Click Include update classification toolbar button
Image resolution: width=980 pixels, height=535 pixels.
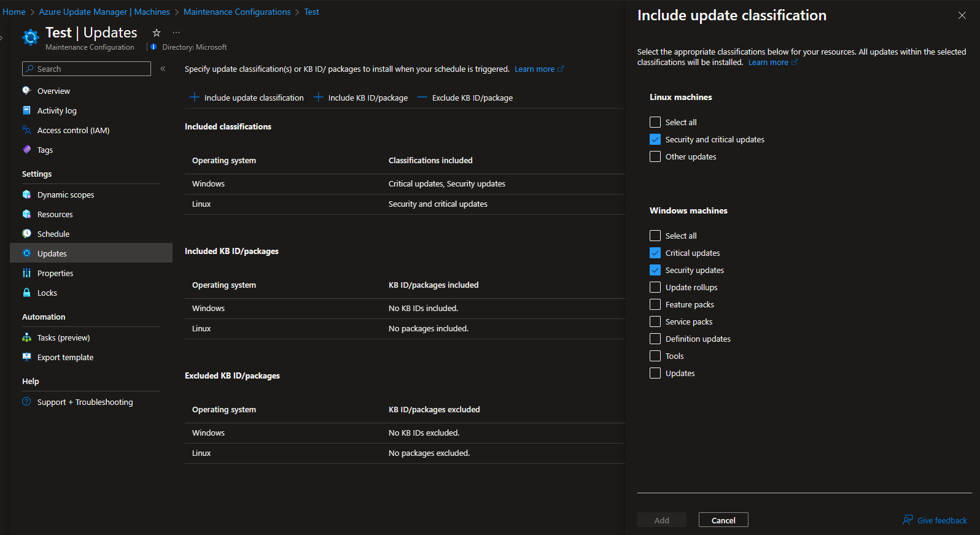(x=247, y=98)
